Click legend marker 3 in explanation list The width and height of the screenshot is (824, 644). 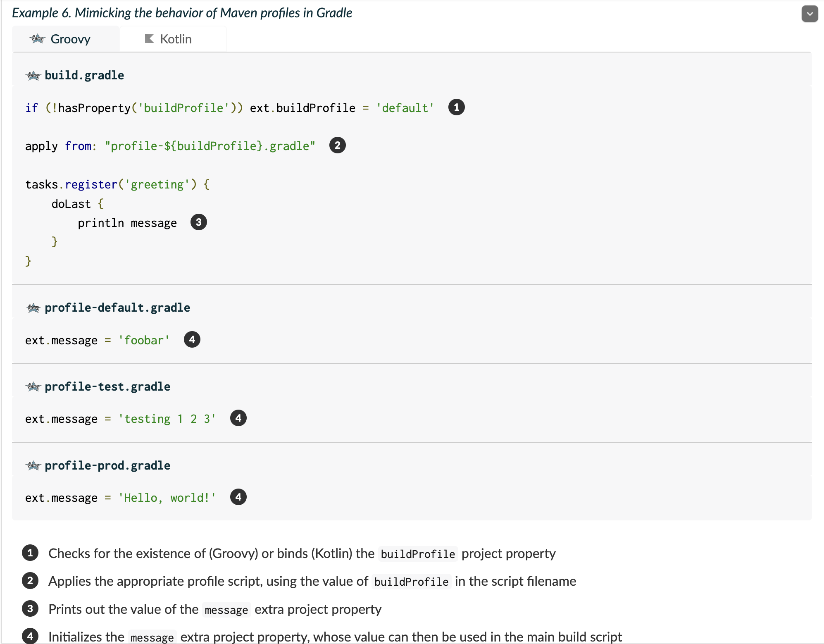(x=30, y=609)
